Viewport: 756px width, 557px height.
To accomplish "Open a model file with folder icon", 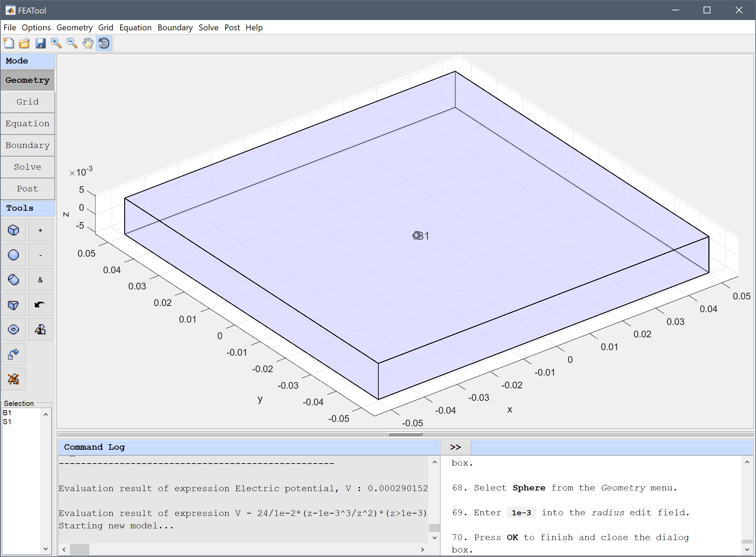I will 24,43.
